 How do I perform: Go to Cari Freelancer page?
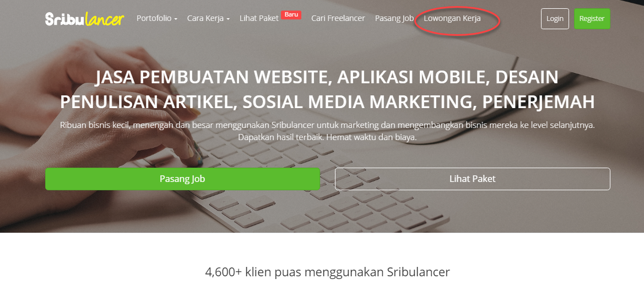[x=338, y=19]
